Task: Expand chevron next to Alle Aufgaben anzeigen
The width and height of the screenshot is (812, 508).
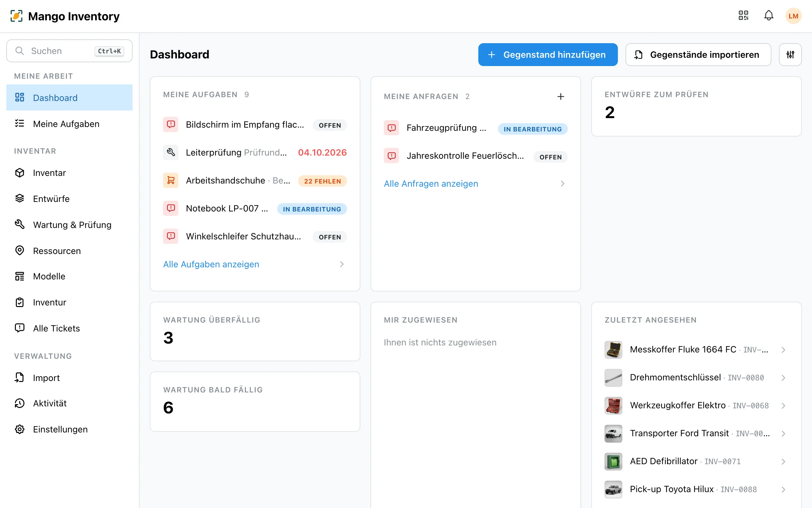Action: (342, 264)
